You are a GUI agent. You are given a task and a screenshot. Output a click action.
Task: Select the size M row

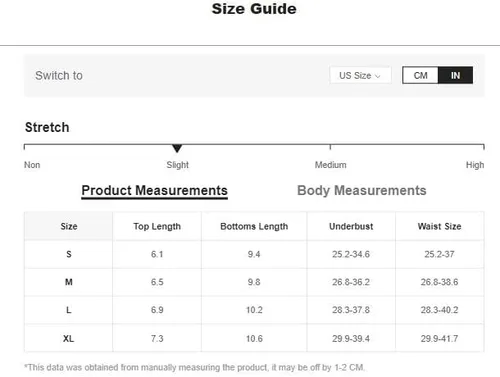pyautogui.click(x=254, y=282)
